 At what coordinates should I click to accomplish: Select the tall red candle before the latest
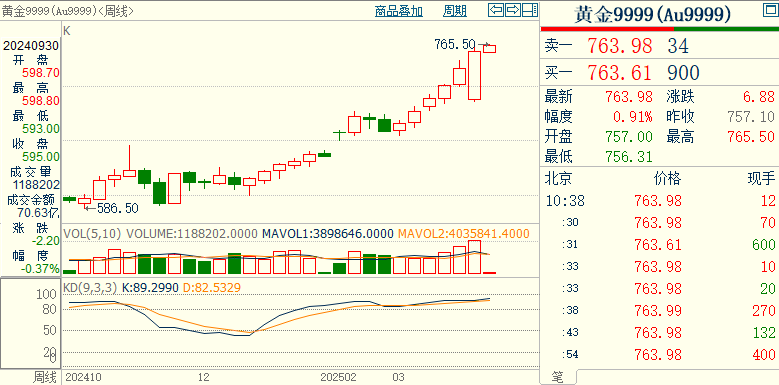pos(475,76)
